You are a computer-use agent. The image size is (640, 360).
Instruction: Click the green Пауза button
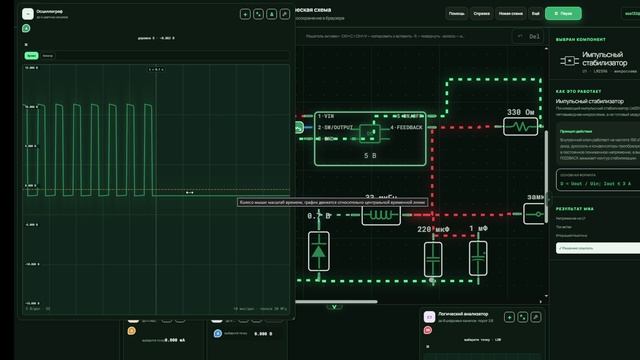click(563, 13)
